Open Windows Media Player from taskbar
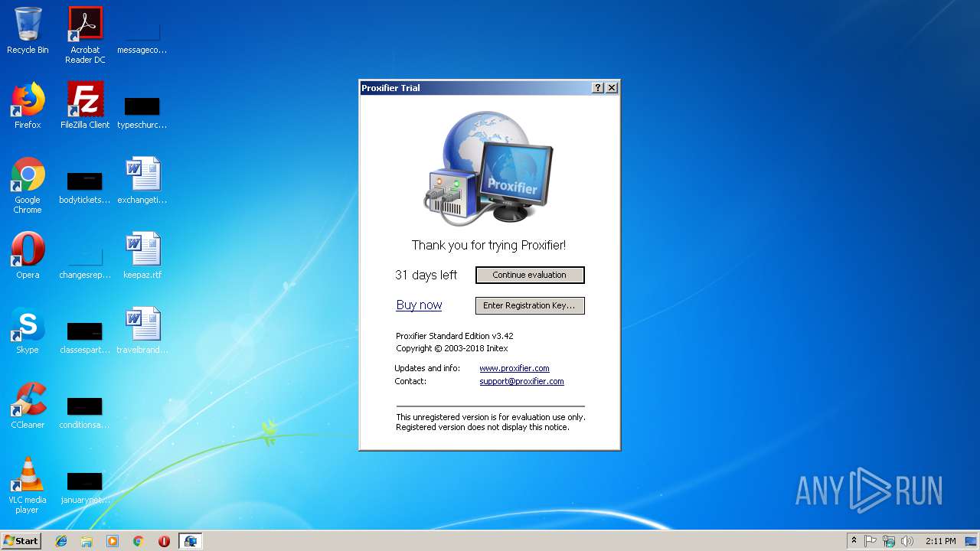Screen dimensions: 980x551 113,541
